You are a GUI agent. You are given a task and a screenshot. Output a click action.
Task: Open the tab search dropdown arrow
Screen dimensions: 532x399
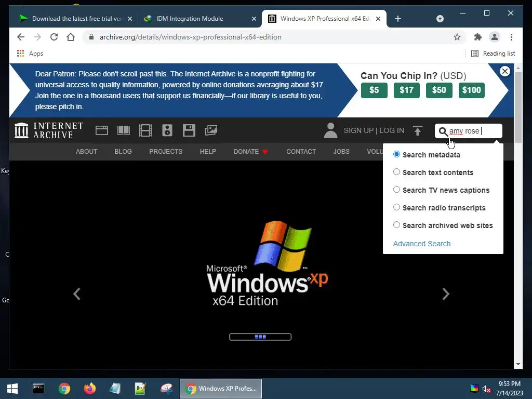(440, 19)
